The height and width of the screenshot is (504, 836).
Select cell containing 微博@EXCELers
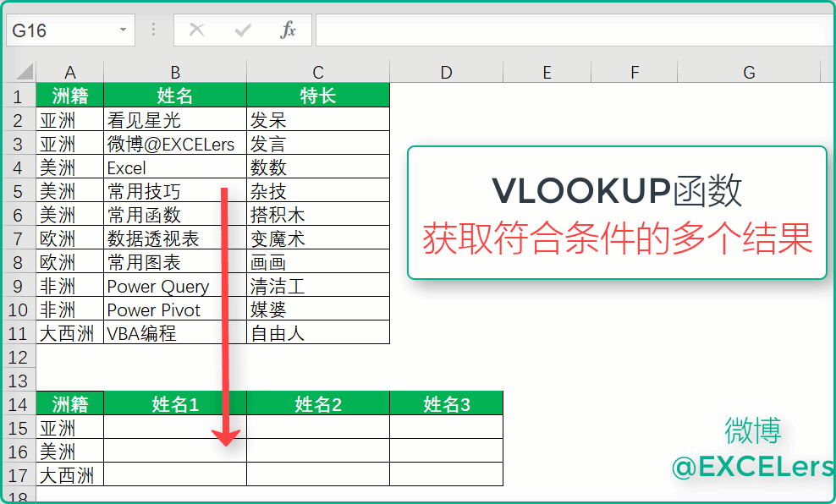[x=175, y=145]
